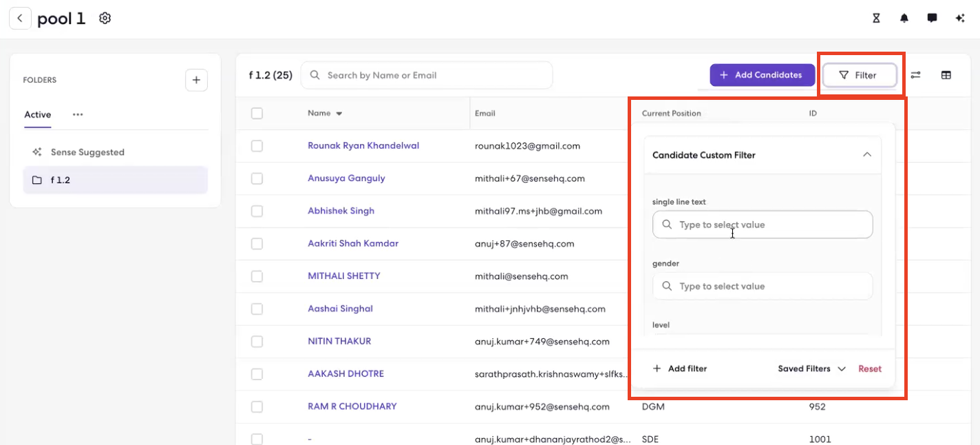This screenshot has height=445, width=980.
Task: Collapse the Candidate Custom Filter section
Action: click(x=867, y=155)
